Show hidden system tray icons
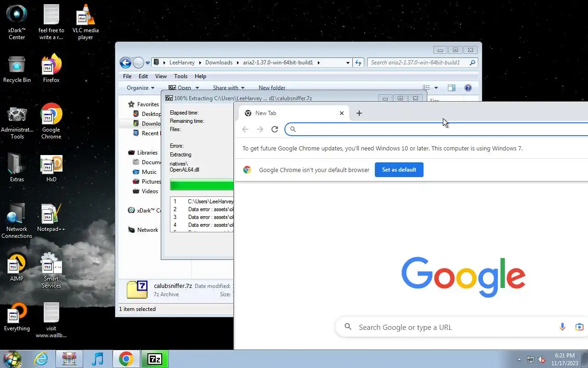This screenshot has height=368, width=588. point(519,359)
